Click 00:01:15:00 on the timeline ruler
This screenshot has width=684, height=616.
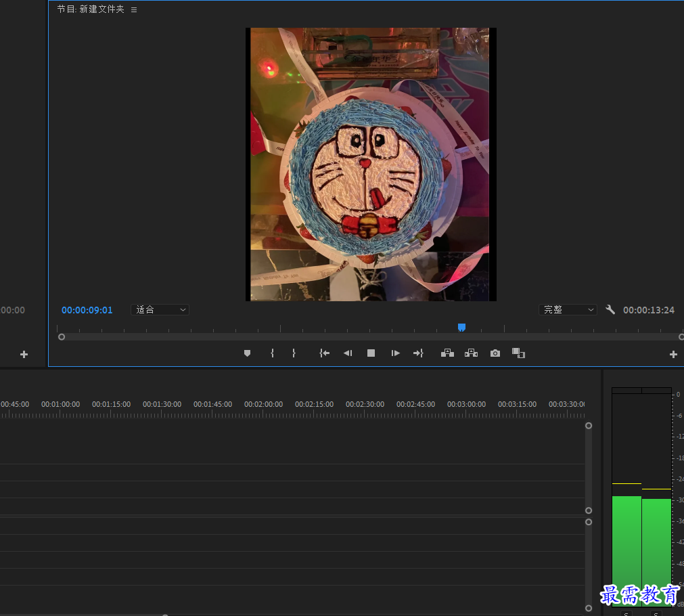111,404
